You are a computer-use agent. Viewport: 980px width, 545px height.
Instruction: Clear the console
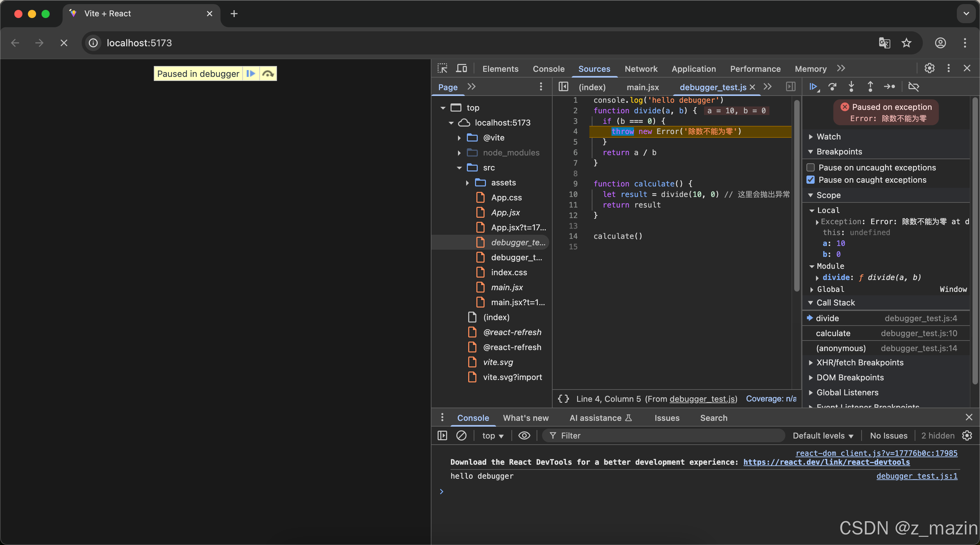pyautogui.click(x=461, y=435)
